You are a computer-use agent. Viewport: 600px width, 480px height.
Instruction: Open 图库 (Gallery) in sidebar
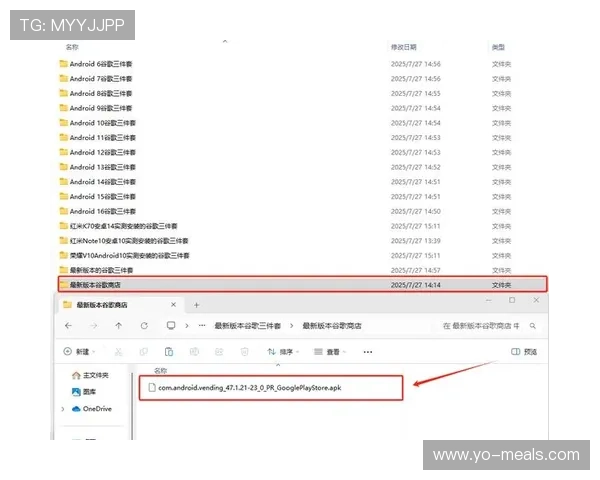coord(84,392)
